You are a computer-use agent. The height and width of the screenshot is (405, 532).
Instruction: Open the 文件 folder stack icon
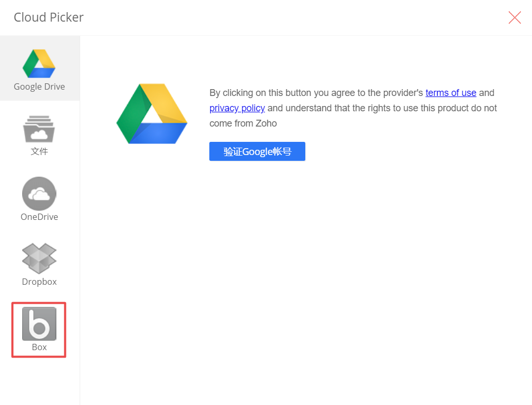point(40,129)
